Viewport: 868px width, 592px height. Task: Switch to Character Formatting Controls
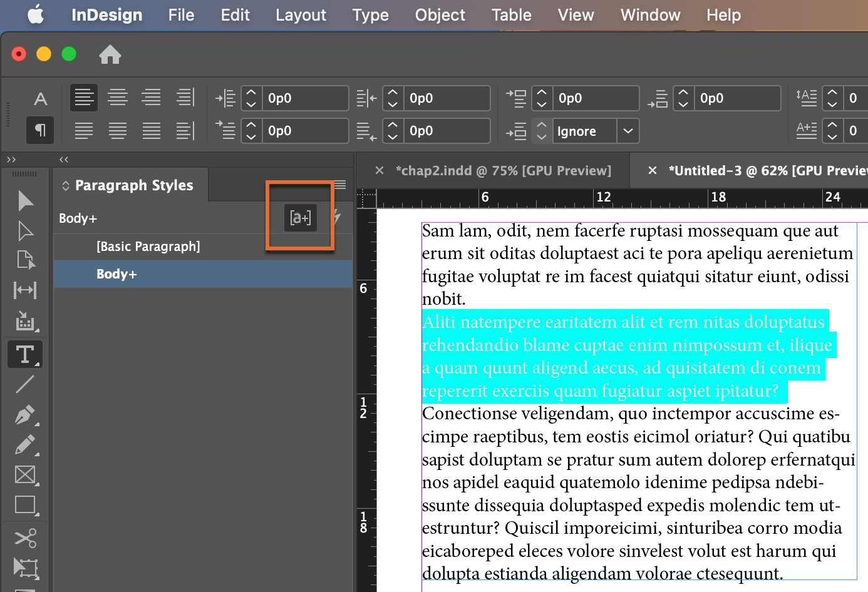point(40,98)
